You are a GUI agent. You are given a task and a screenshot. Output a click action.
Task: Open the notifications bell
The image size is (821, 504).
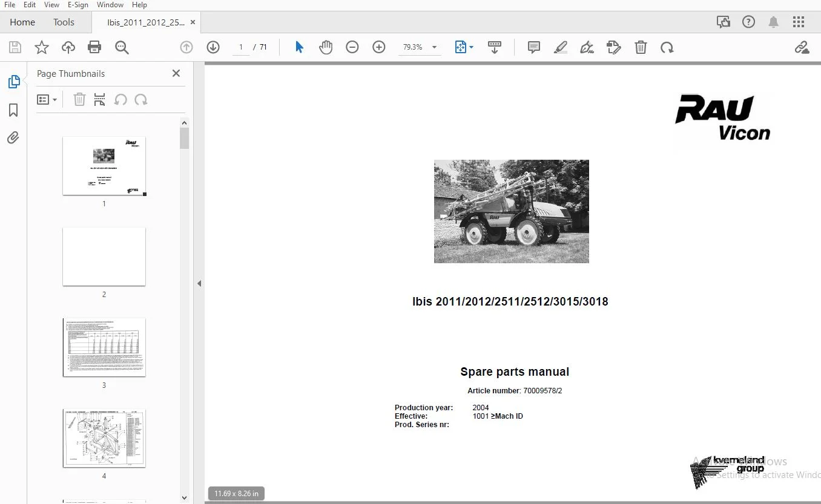point(773,22)
